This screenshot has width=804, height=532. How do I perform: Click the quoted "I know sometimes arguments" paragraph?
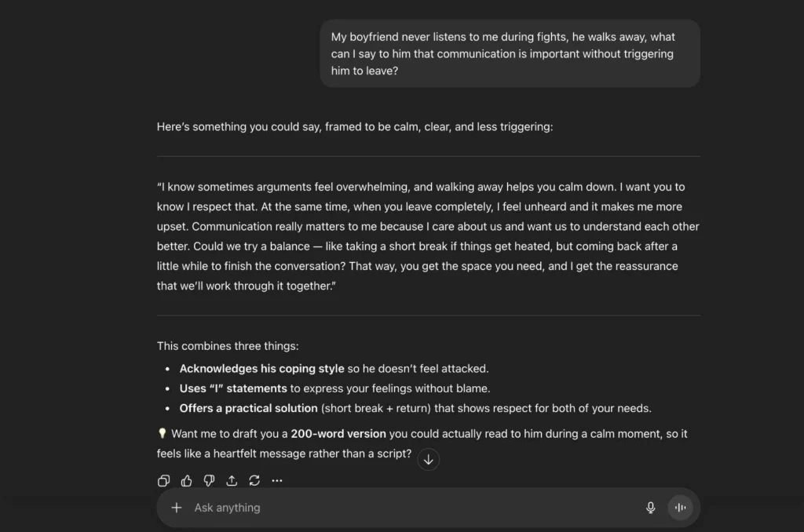tap(428, 236)
